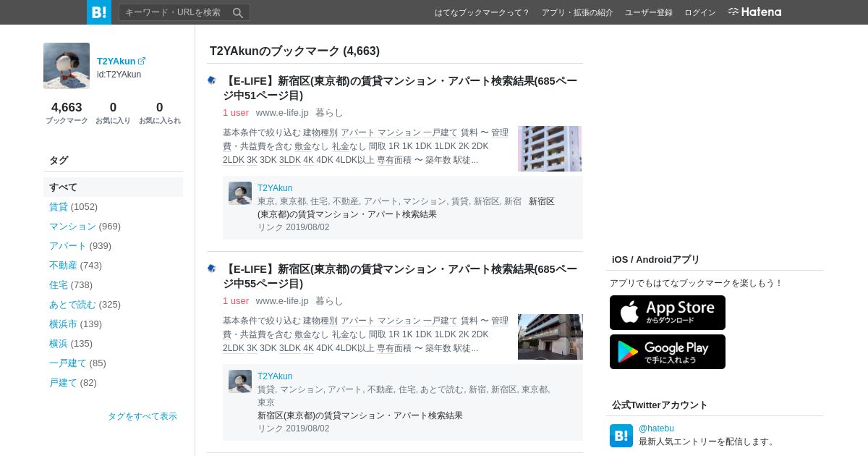This screenshot has width=868, height=456.
Task: Click favicon of the 55ページ目 bookmark entry
Action: 212,269
